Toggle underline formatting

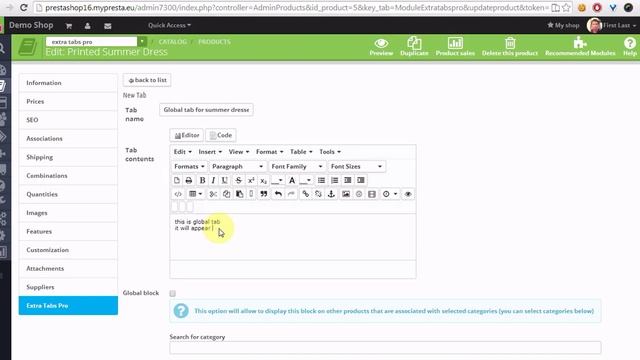tap(224, 180)
